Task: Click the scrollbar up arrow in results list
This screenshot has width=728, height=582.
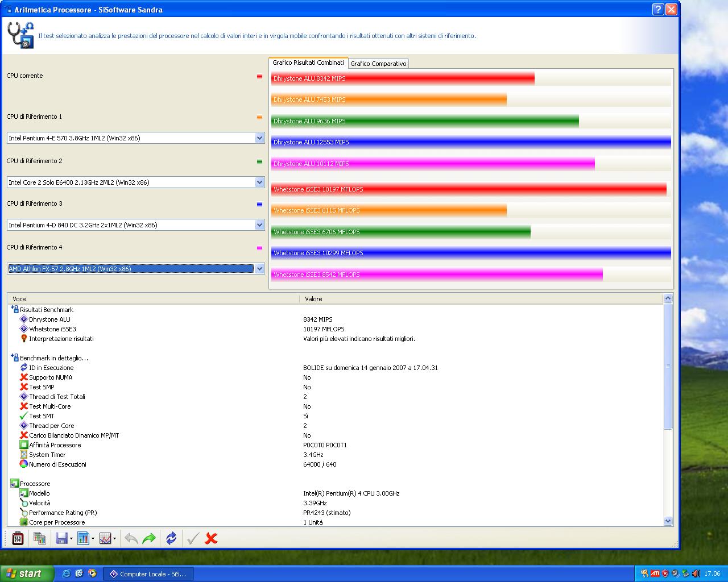Action: pos(668,298)
